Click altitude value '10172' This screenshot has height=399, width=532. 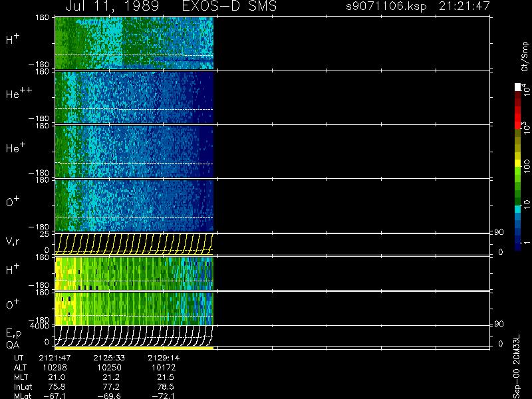click(164, 368)
